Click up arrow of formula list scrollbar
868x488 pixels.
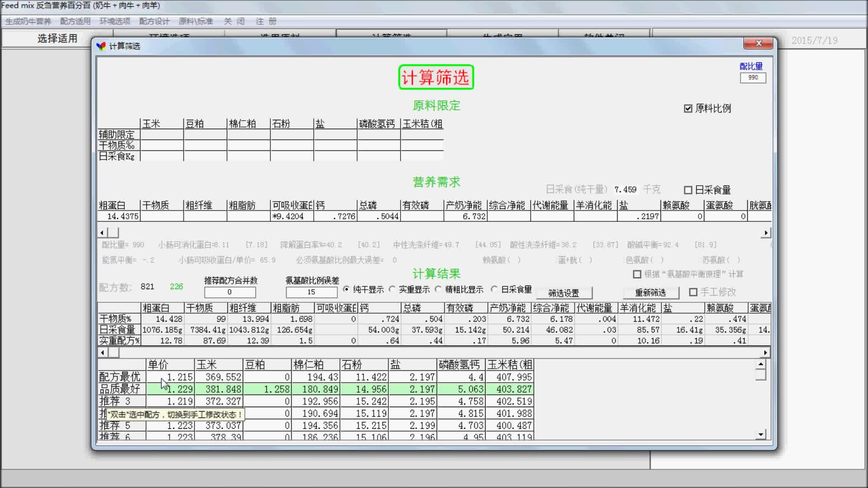[760, 364]
